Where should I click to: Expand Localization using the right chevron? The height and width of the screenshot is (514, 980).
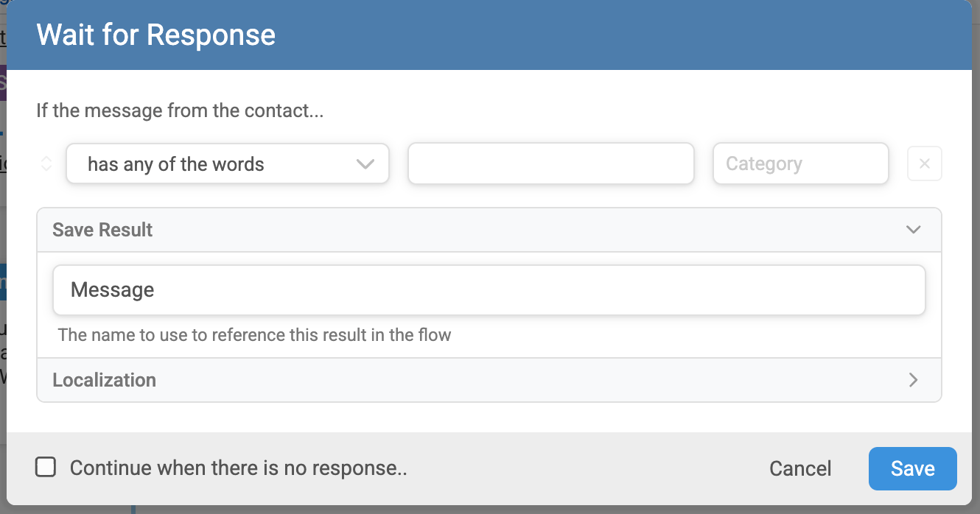point(914,380)
